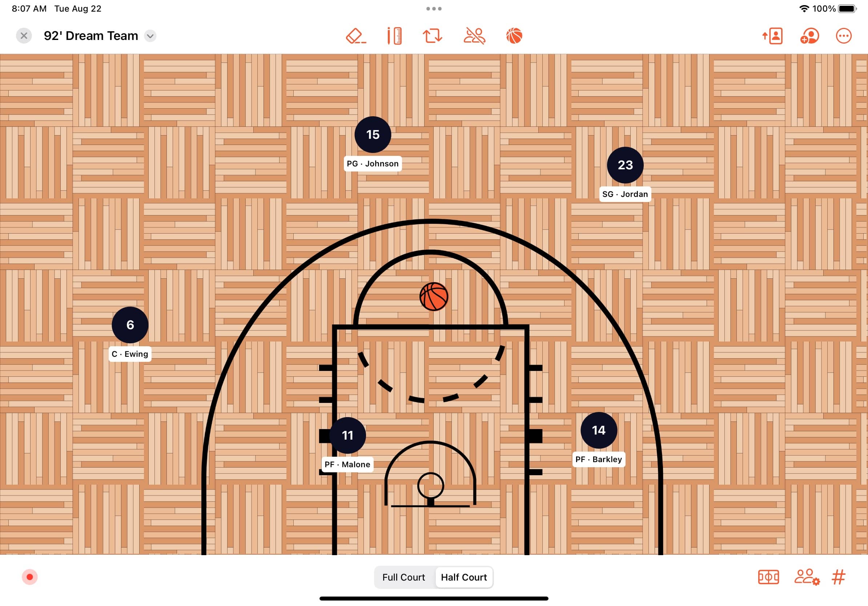Open the flip/mirror court icon
868x606 pixels.
433,36
